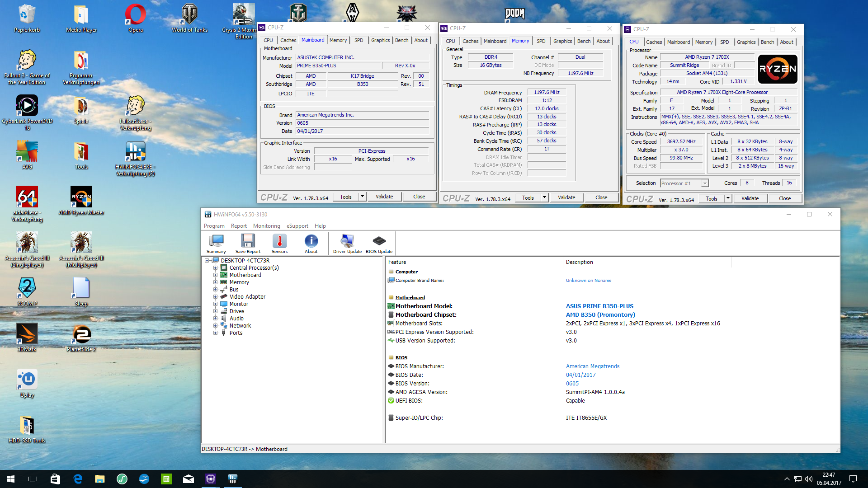Open Tools dropdown arrow in Memory CPU-Z
The image size is (868, 488).
pyautogui.click(x=545, y=197)
